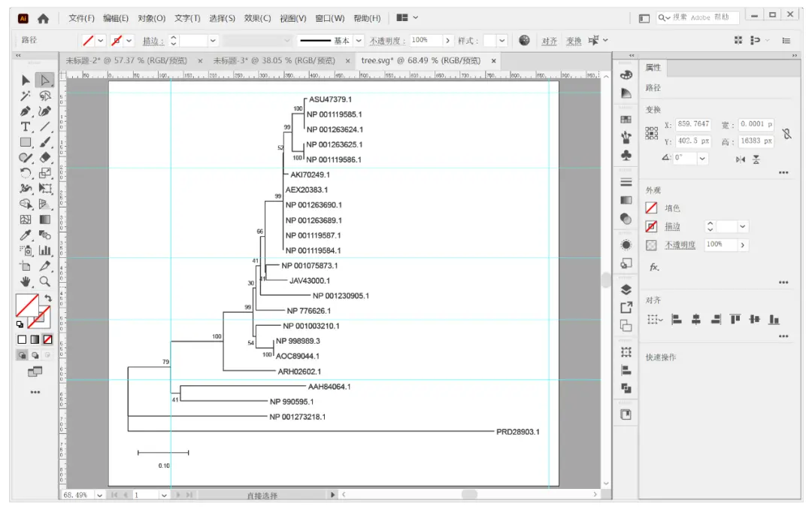The image size is (812, 510).
Task: Click flip horizontal icon in transform section
Action: pos(741,159)
